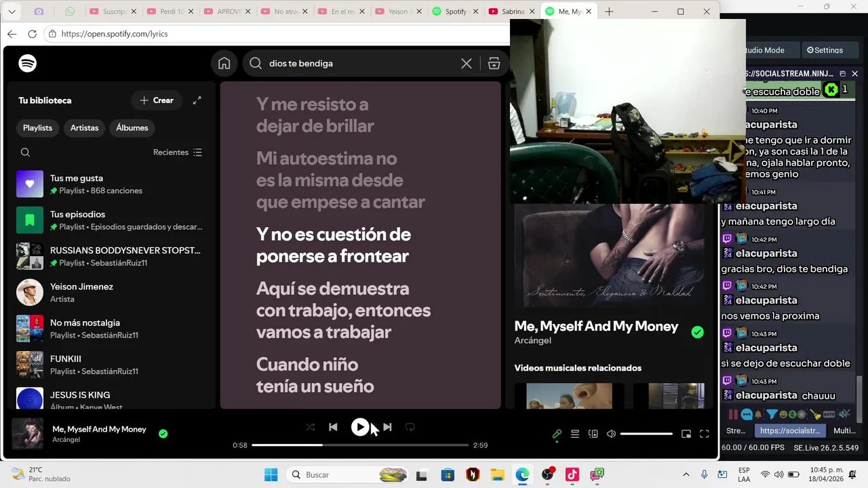Mute the volume speaker icon

tap(611, 434)
